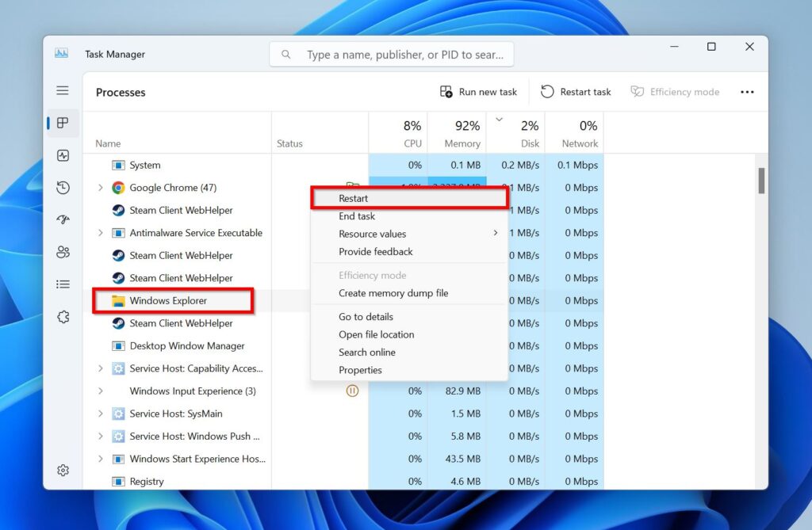Screen dimensions: 812x530
Task: Open the More options ellipsis menu
Action: point(746,92)
